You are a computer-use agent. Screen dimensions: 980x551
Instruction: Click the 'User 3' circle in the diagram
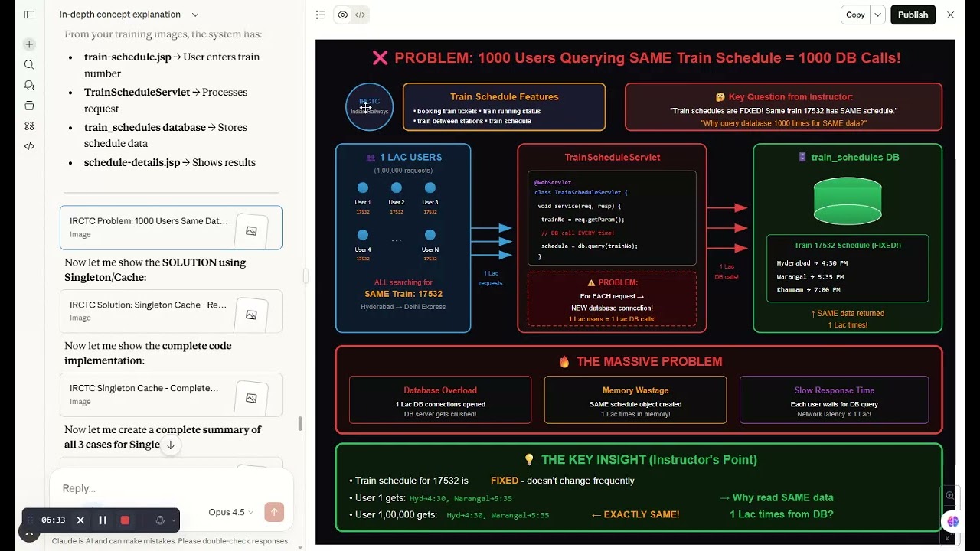point(430,188)
